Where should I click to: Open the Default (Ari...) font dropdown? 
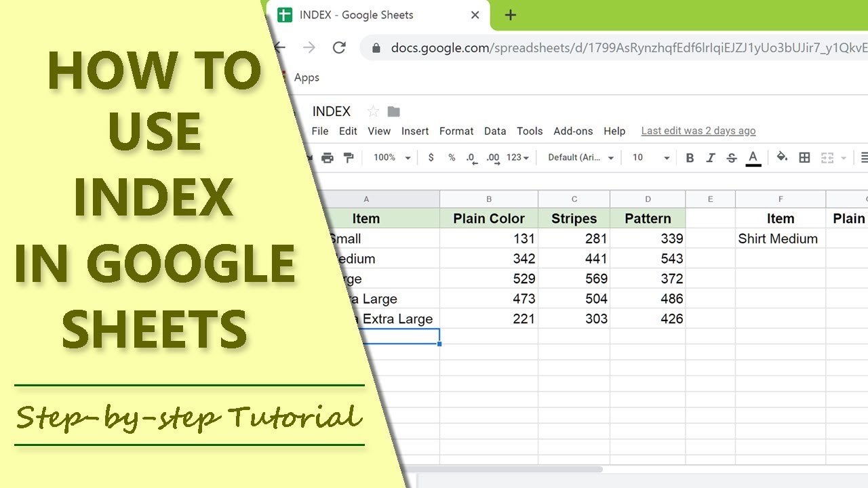[580, 157]
